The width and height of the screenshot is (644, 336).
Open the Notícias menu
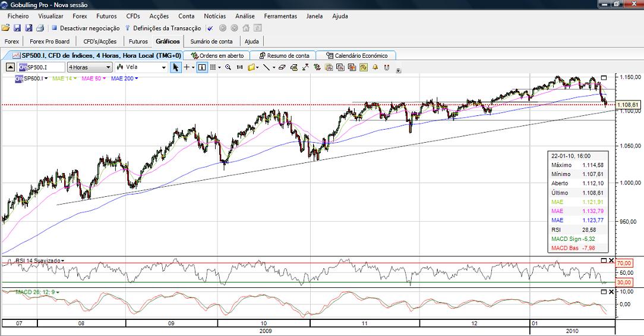coord(215,16)
